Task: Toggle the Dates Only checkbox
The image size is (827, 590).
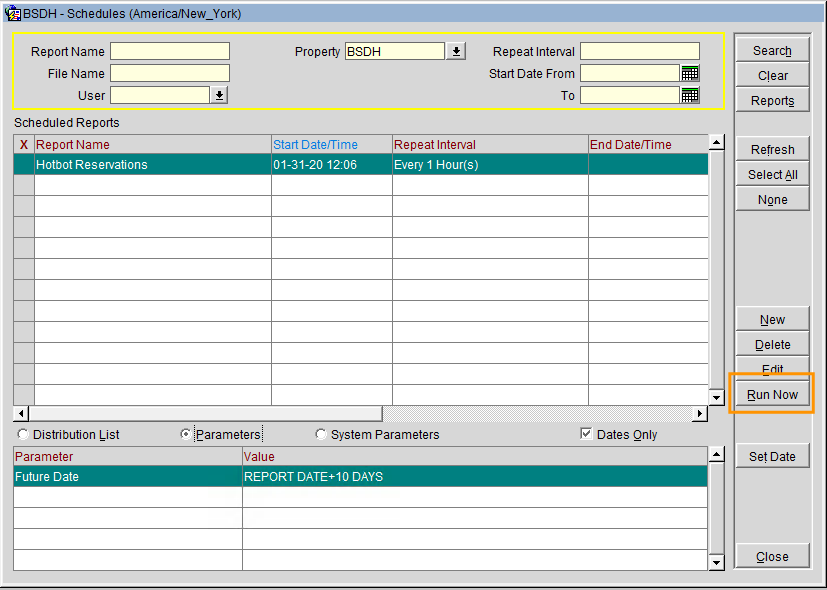Action: click(x=586, y=433)
